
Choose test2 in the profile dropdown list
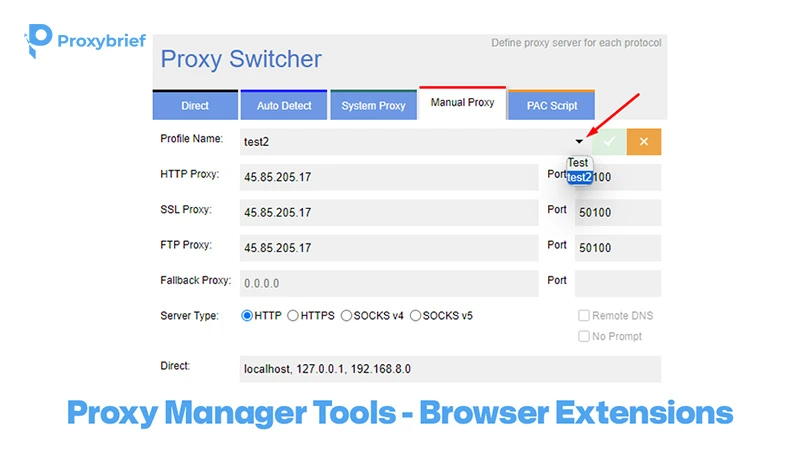pos(580,178)
